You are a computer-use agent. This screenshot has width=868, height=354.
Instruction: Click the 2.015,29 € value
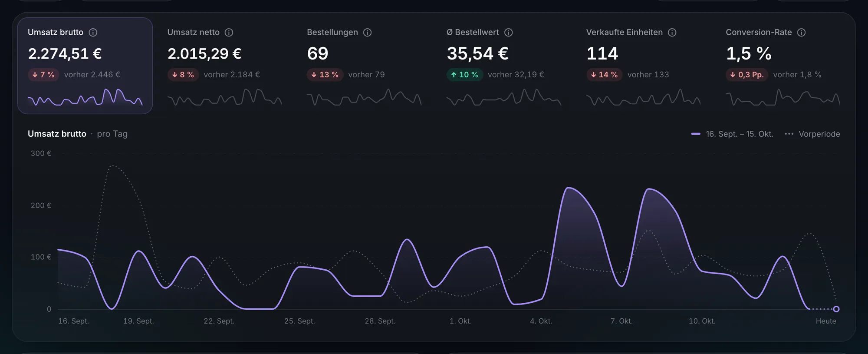(x=204, y=53)
